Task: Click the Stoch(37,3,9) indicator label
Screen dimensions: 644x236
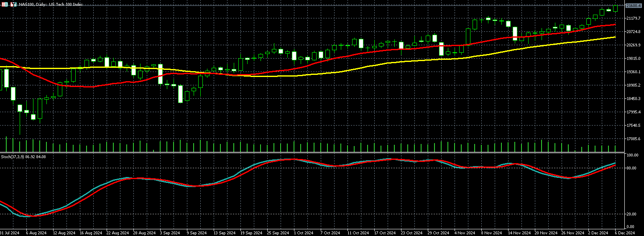Action: pos(23,156)
